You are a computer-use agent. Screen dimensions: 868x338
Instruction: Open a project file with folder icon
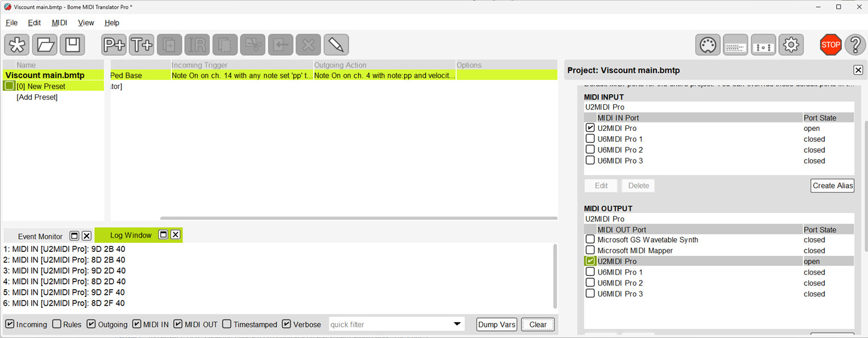tap(45, 45)
